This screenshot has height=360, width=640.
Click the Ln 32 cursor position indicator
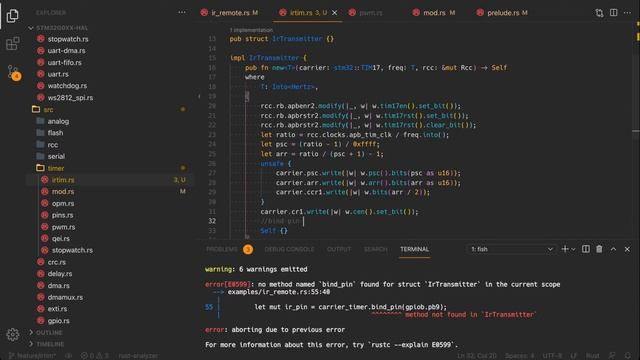(476, 356)
